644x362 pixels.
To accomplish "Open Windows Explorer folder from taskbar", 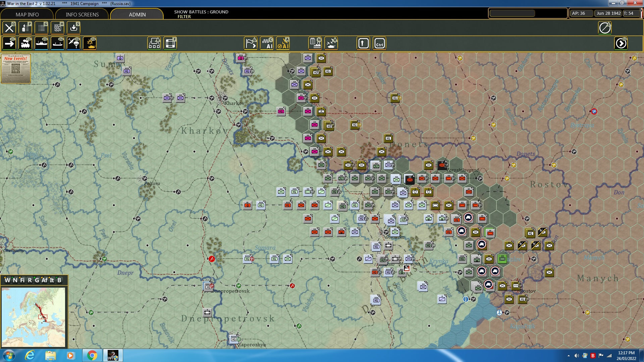I will click(50, 355).
